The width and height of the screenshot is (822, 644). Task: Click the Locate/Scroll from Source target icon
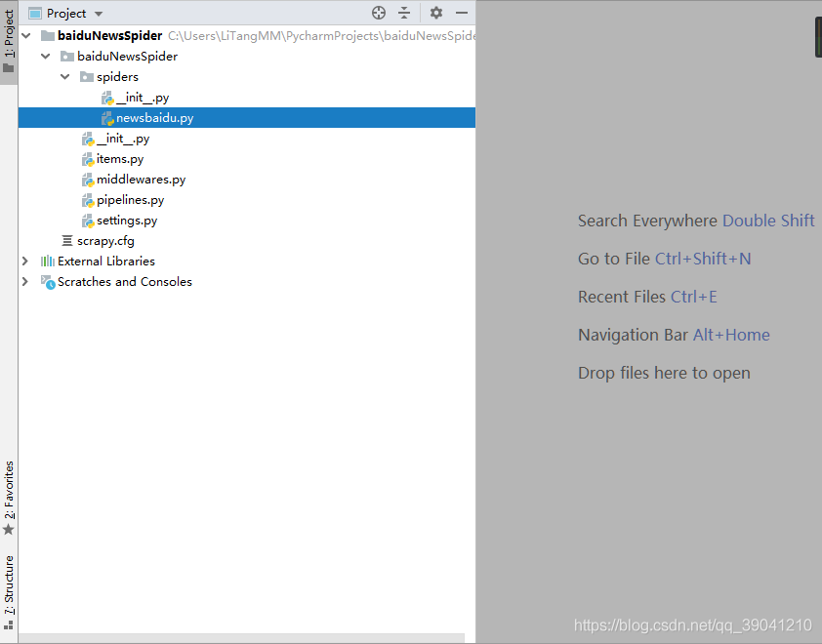point(379,13)
